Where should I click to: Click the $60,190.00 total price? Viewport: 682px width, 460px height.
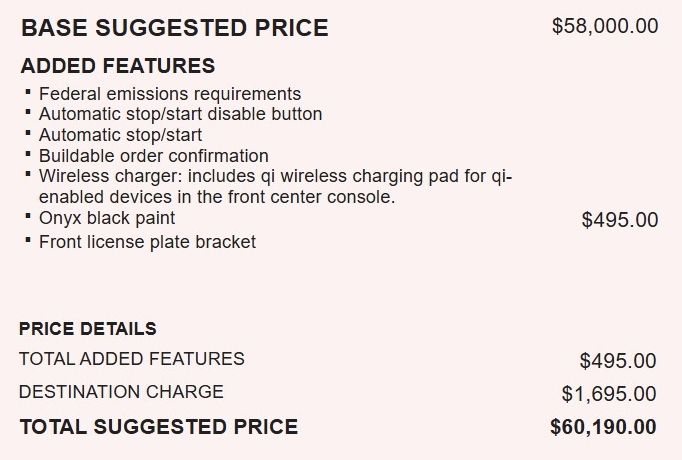click(x=603, y=427)
